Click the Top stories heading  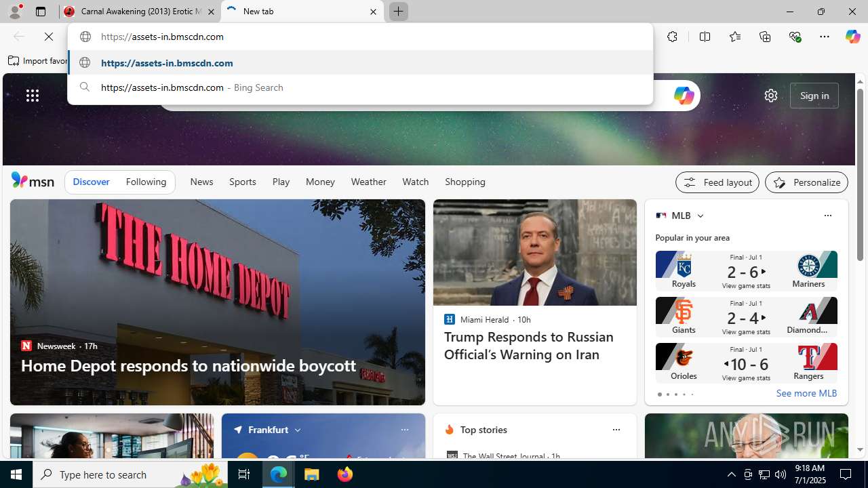click(484, 430)
